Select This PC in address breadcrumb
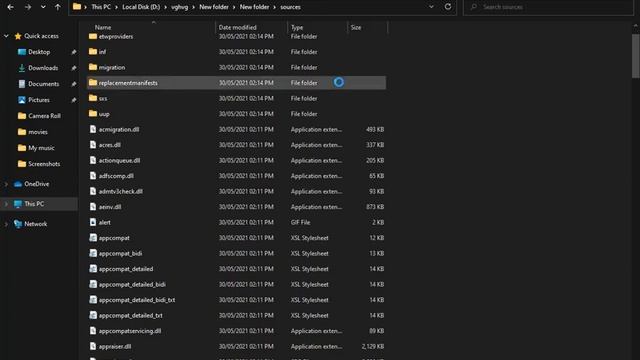 [x=101, y=7]
